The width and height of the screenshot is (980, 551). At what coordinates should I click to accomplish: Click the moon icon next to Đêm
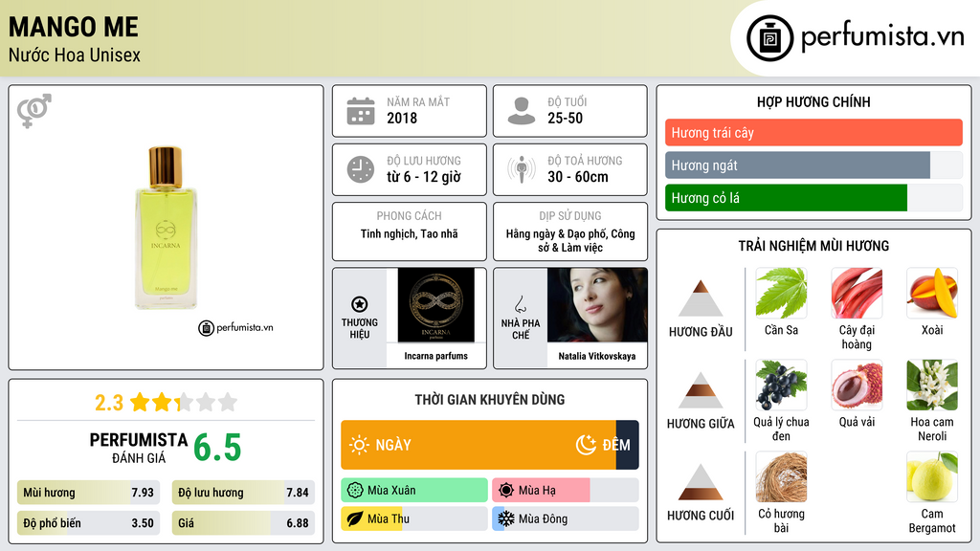pyautogui.click(x=586, y=445)
